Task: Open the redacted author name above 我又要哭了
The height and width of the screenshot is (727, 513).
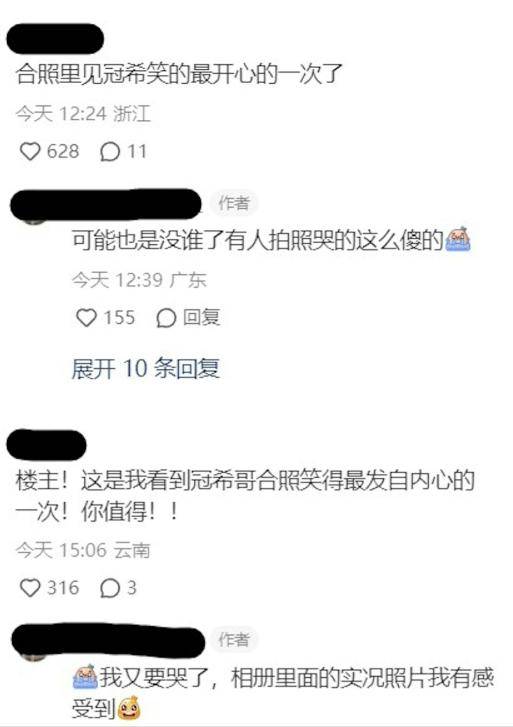Action: 108,641
